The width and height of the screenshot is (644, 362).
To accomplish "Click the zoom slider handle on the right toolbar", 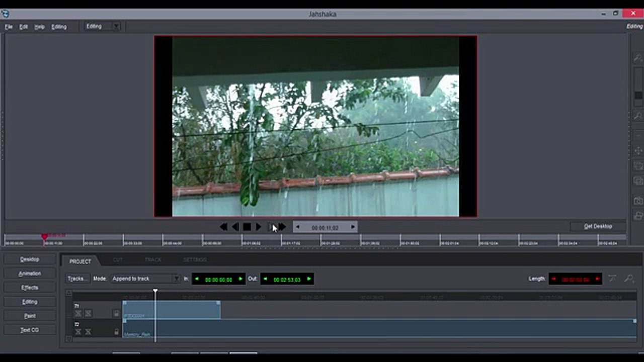I will pos(638,95).
